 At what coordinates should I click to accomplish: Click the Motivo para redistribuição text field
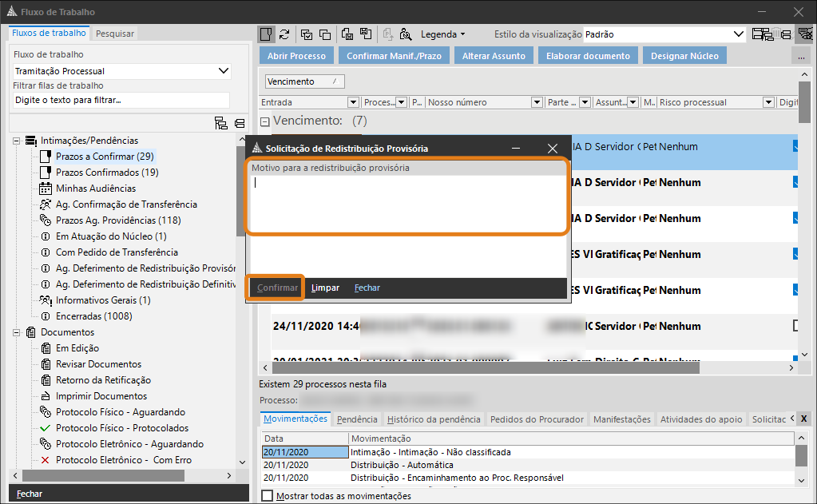(407, 203)
